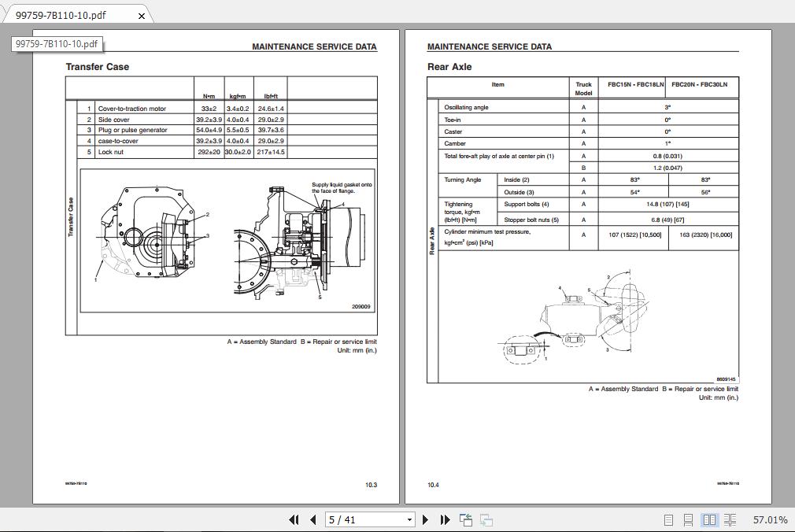This screenshot has height=532, width=795.
Task: Switch to single page layout
Action: coord(668,519)
